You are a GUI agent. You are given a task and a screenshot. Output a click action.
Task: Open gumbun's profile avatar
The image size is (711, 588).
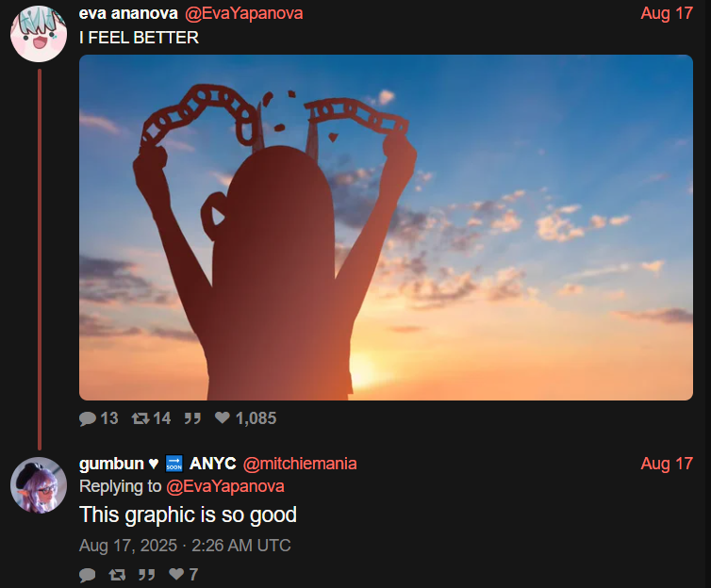pos(39,485)
